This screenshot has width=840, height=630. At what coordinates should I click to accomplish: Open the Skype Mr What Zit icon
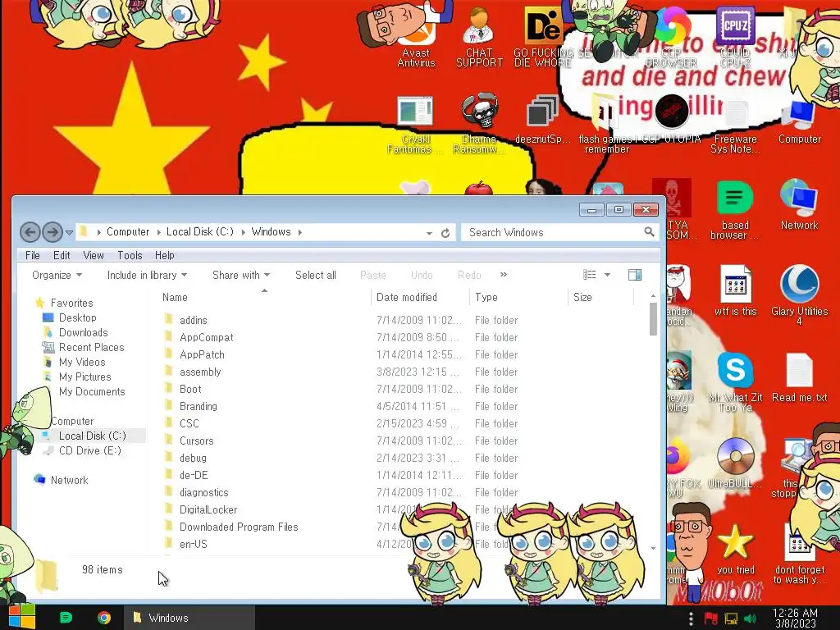click(x=735, y=381)
